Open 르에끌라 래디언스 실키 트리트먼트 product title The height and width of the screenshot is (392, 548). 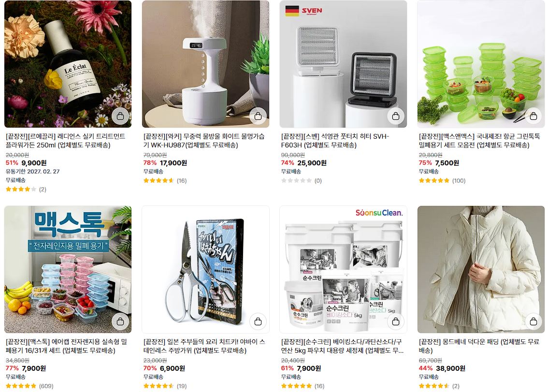[x=65, y=141]
